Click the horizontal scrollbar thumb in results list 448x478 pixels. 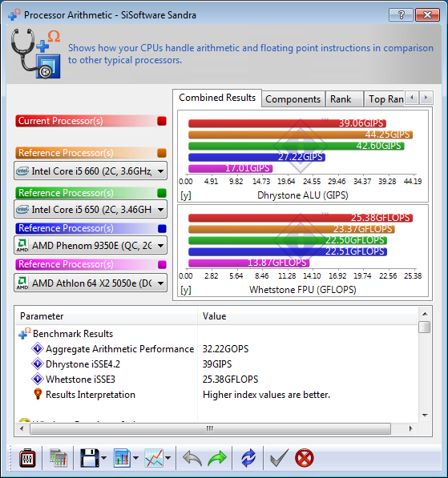click(210, 428)
